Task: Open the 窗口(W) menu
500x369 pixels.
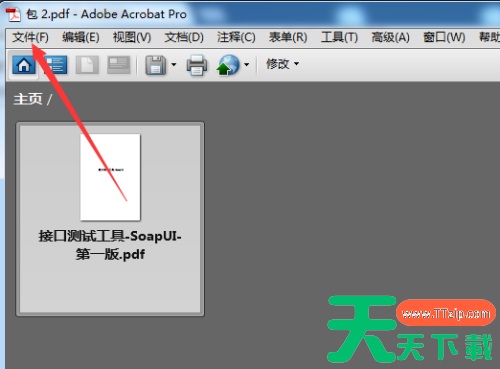Action: click(x=444, y=37)
